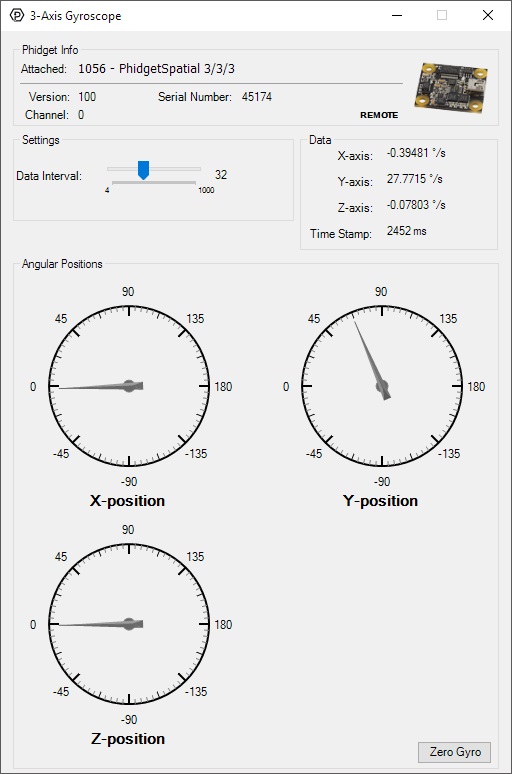Screen dimensions: 512x774
Task: Minimize the 3-Axis Gyroscope window
Action: (x=397, y=15)
